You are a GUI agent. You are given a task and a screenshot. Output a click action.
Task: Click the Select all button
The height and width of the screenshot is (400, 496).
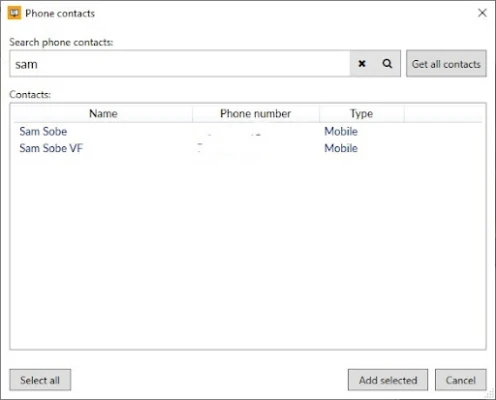(x=40, y=380)
